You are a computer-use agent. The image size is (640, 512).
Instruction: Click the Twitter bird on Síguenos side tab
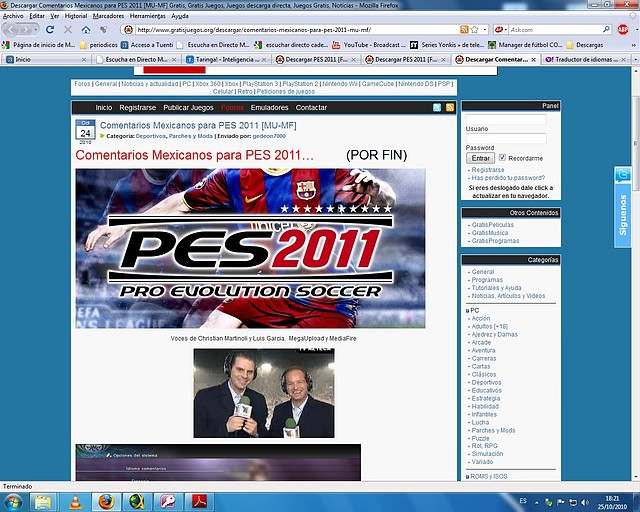(x=623, y=175)
